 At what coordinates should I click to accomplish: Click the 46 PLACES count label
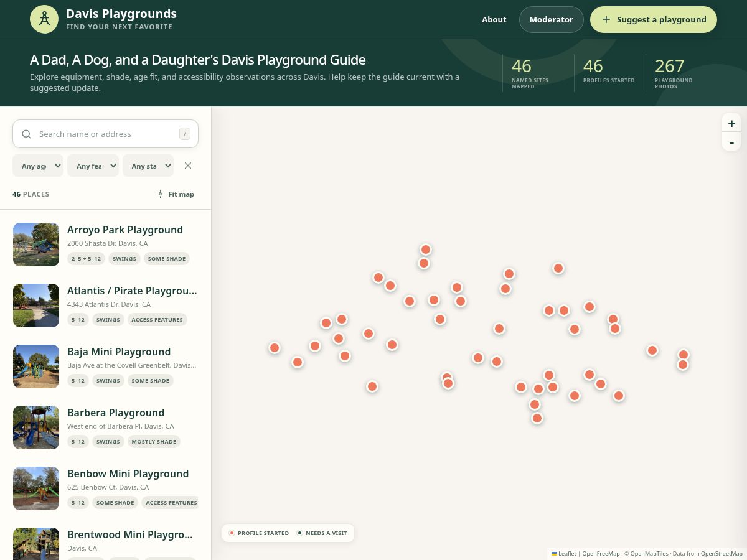31,194
